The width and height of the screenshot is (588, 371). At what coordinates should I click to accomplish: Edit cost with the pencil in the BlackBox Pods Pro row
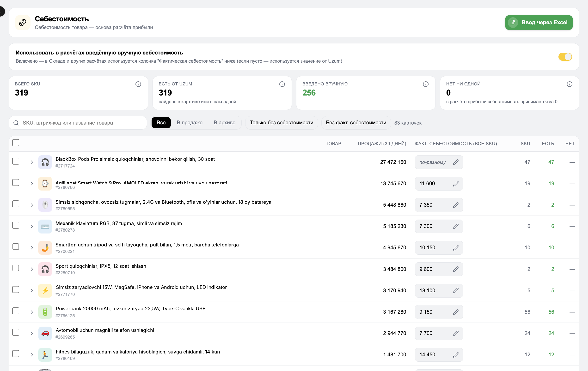pyautogui.click(x=456, y=162)
